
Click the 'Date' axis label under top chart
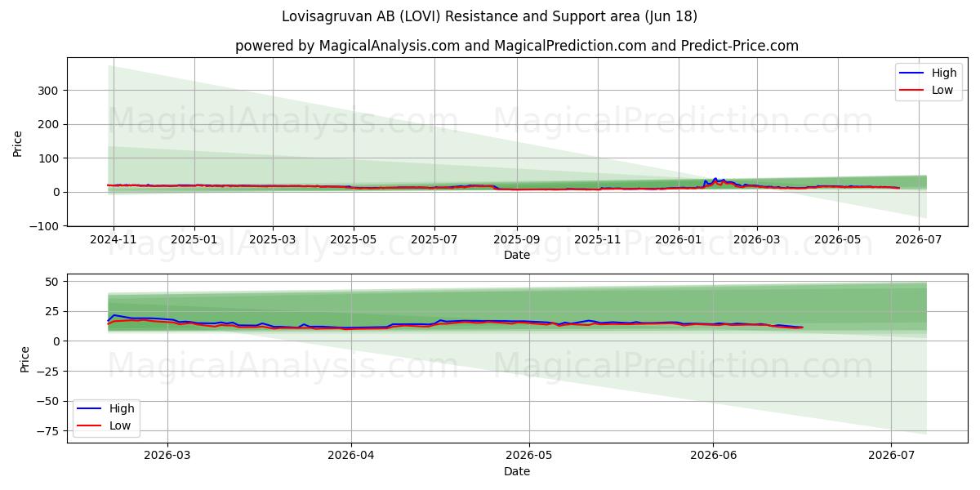tap(517, 255)
